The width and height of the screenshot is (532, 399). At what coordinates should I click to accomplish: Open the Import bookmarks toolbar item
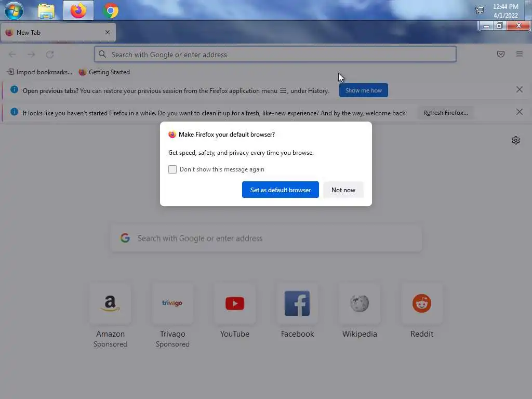click(39, 72)
